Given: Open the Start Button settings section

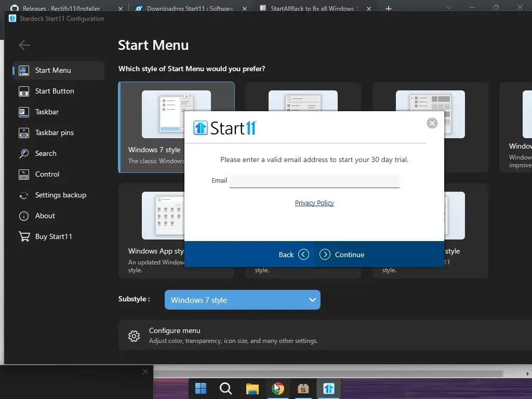Looking at the screenshot, I should point(58,91).
